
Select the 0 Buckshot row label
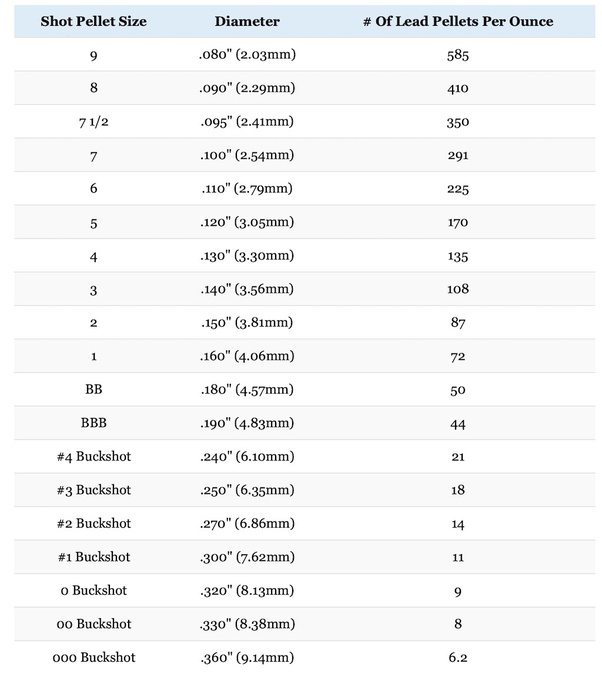[x=94, y=591]
